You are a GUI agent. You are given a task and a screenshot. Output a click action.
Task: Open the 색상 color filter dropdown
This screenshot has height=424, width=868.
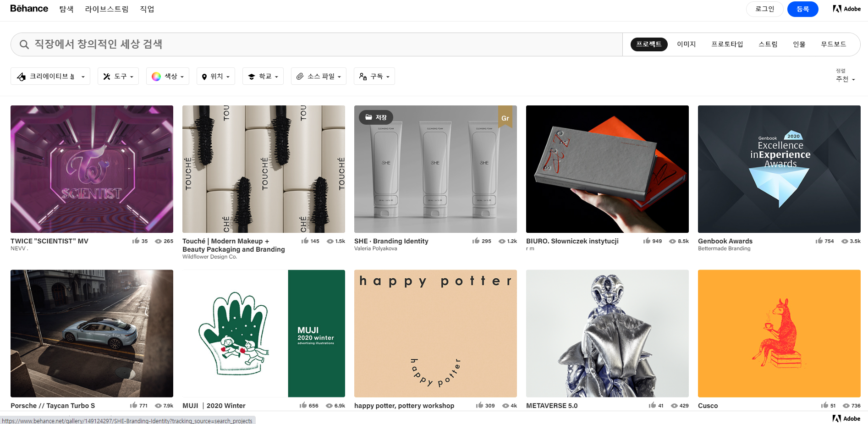click(x=168, y=76)
